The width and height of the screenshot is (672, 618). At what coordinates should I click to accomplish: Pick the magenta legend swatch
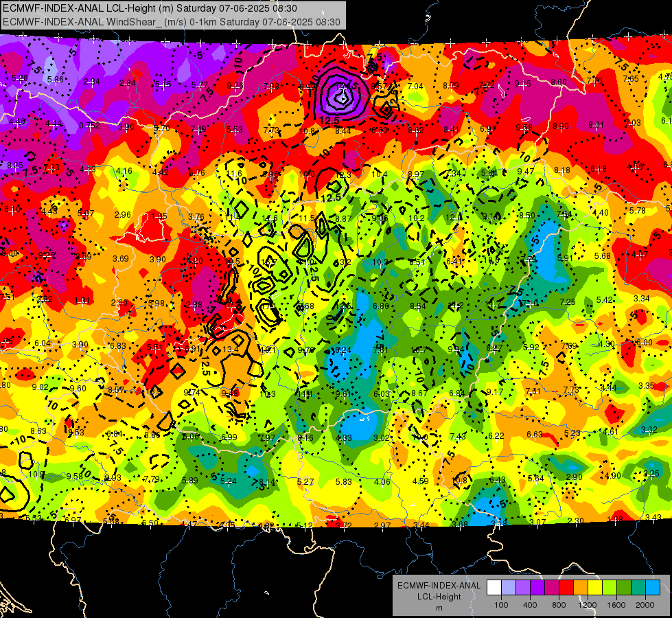[552, 588]
